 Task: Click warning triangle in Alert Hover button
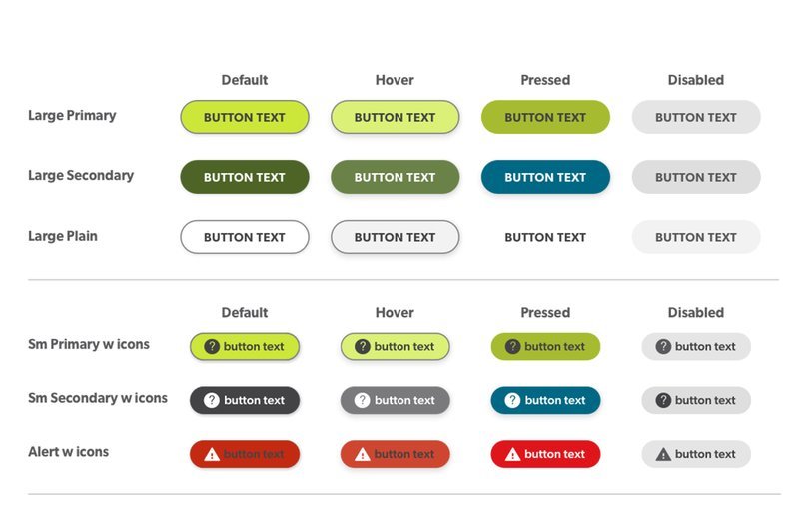click(x=363, y=454)
